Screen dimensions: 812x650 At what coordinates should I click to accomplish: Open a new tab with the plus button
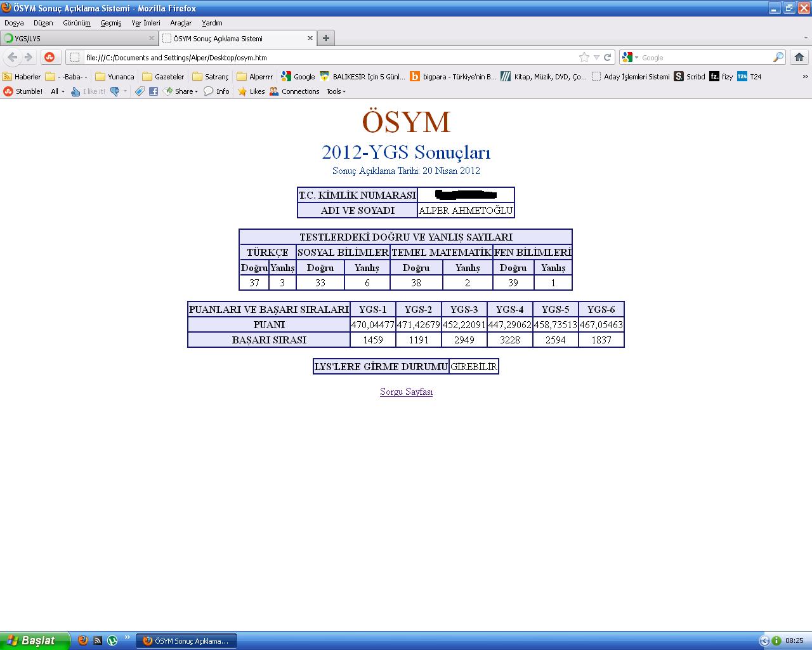coord(325,38)
